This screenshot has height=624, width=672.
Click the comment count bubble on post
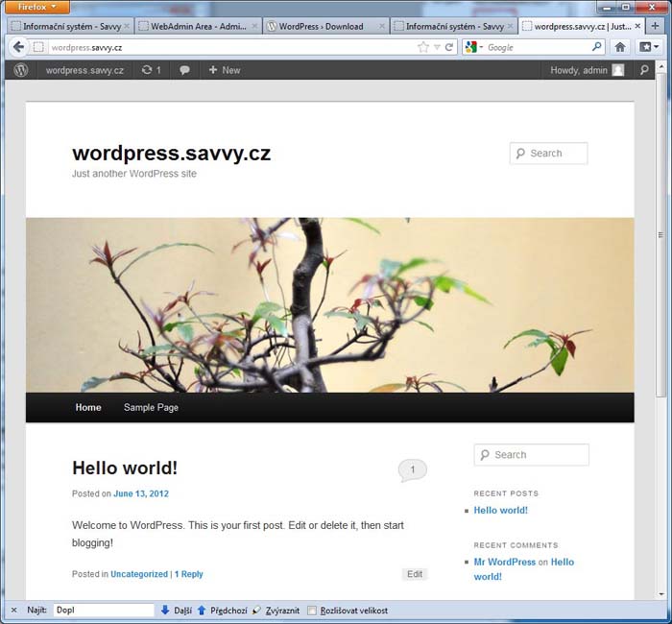pyautogui.click(x=412, y=470)
